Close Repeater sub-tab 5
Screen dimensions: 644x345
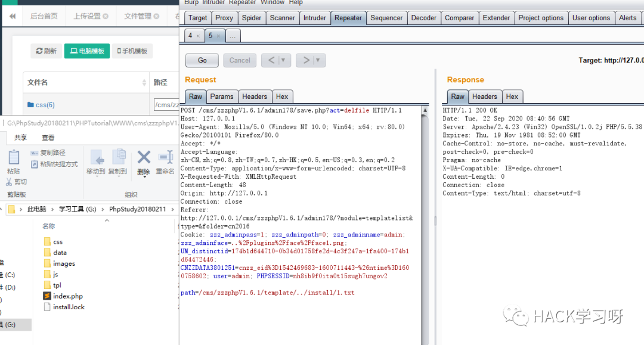click(x=218, y=36)
